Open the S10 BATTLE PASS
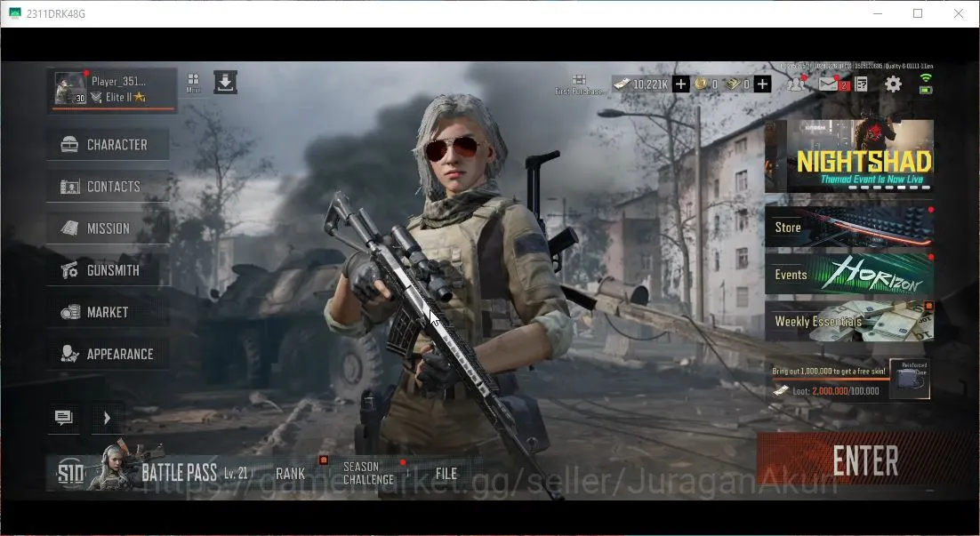This screenshot has height=536, width=980. 153,473
